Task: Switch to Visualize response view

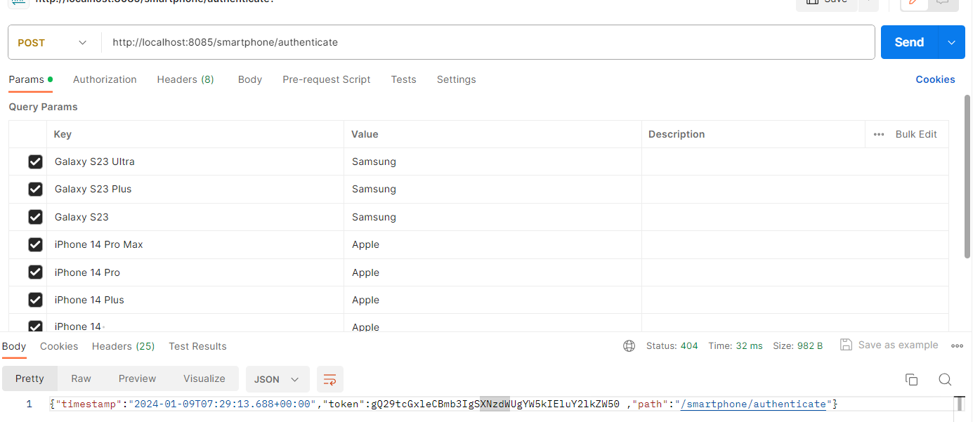Action: click(x=204, y=378)
